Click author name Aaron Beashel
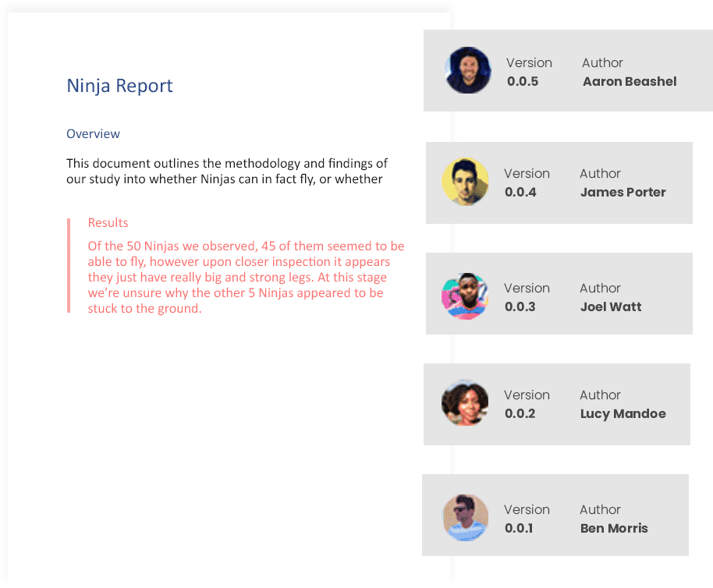713x588 pixels. pyautogui.click(x=630, y=81)
